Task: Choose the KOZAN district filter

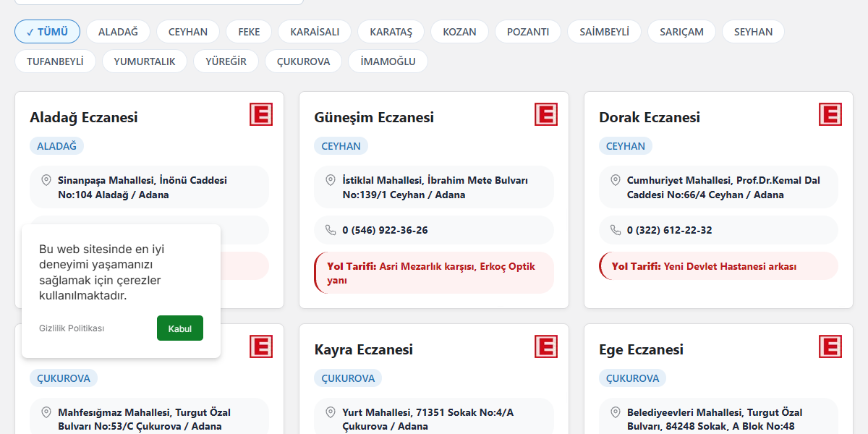Action: [459, 32]
